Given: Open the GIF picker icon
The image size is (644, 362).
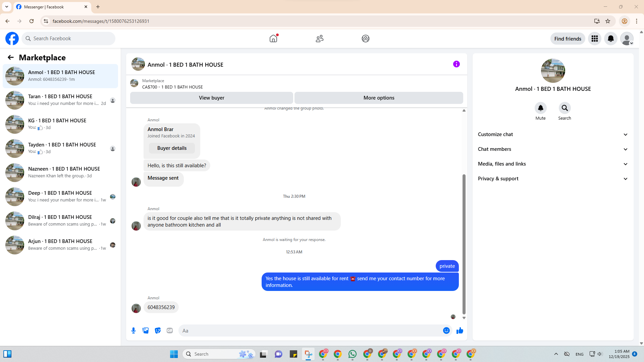Looking at the screenshot, I should pyautogui.click(x=170, y=330).
